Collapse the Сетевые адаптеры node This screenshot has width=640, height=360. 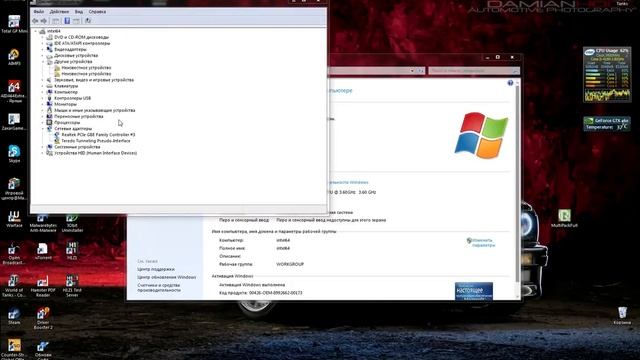(43, 129)
